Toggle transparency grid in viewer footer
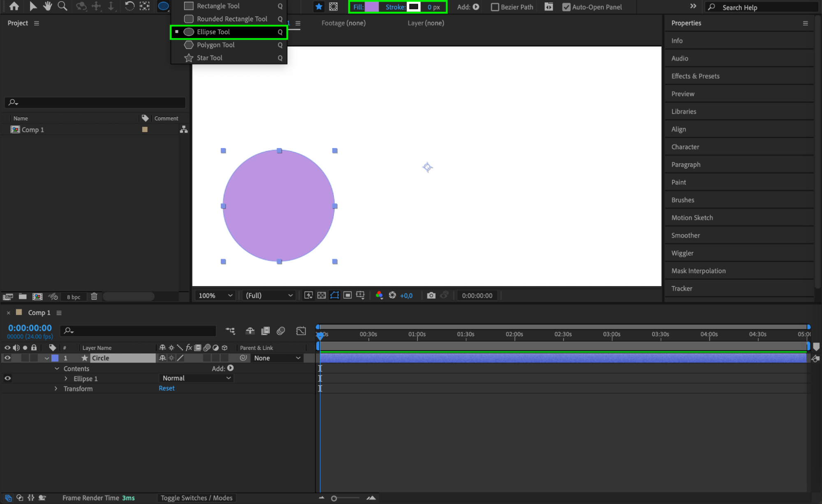The height and width of the screenshot is (504, 822). 322,295
